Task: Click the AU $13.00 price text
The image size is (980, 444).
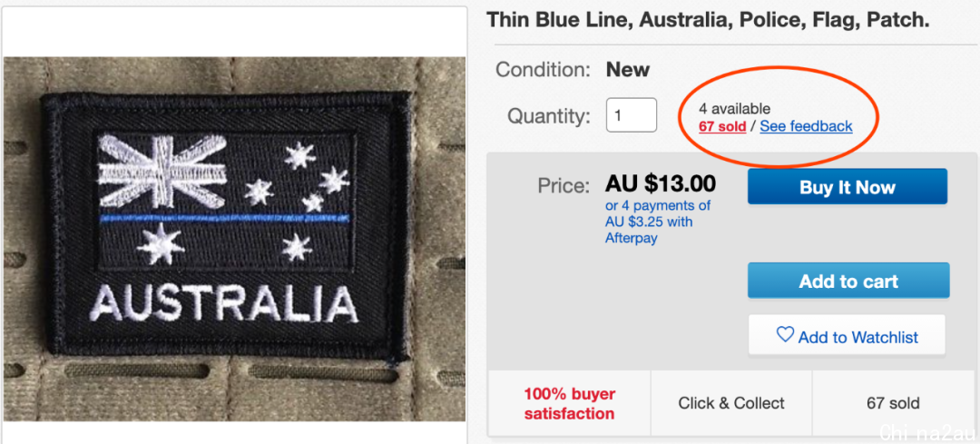Action: click(x=660, y=183)
